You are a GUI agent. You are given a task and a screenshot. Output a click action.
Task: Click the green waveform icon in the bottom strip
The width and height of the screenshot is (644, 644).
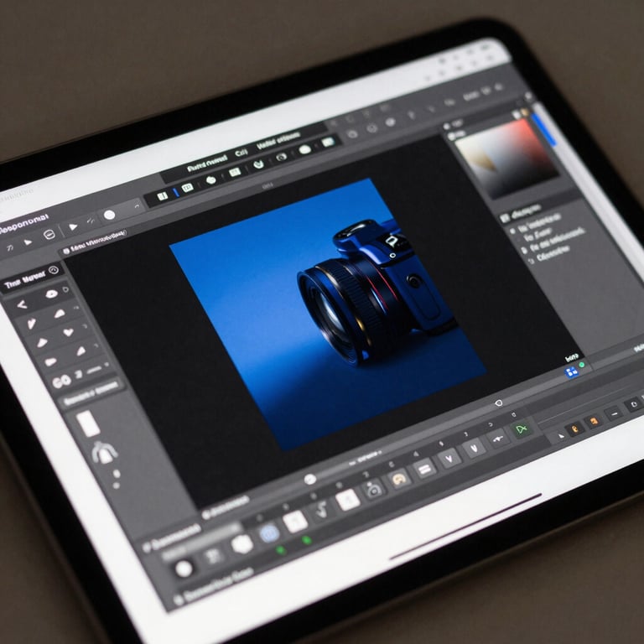(522, 430)
